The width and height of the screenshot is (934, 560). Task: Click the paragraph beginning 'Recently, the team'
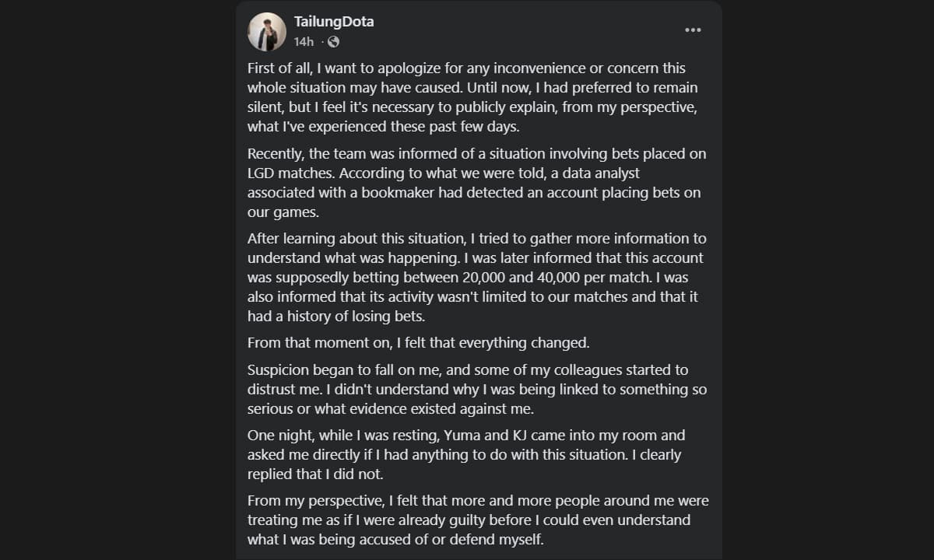477,183
